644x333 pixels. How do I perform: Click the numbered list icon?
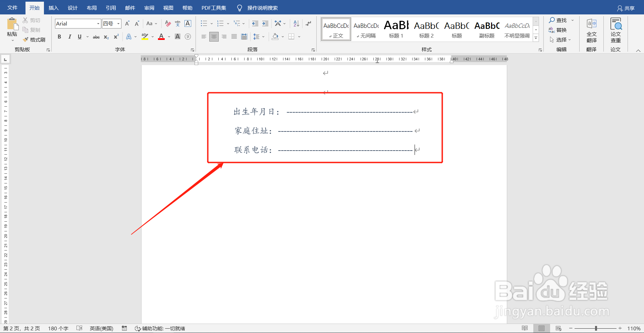[x=220, y=23]
